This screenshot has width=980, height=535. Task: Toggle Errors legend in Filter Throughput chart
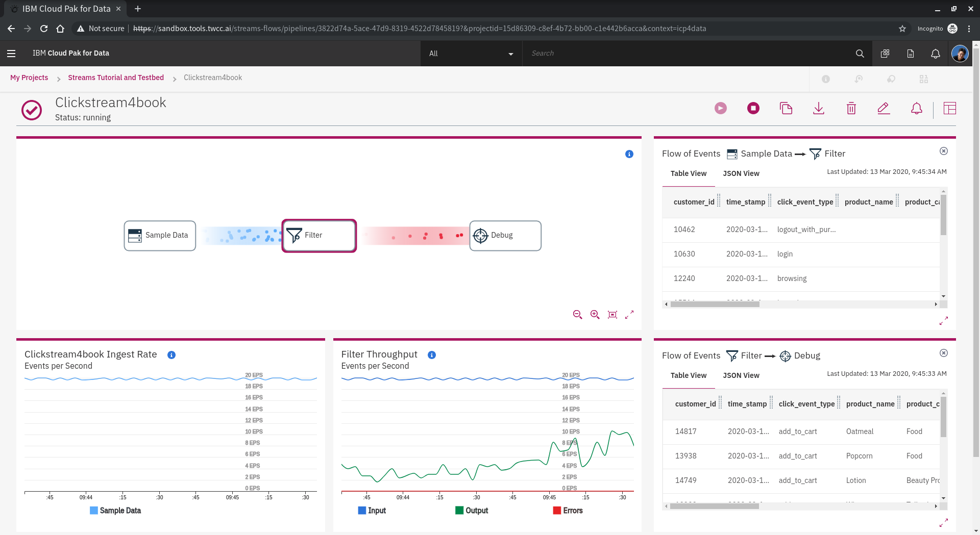click(x=568, y=511)
